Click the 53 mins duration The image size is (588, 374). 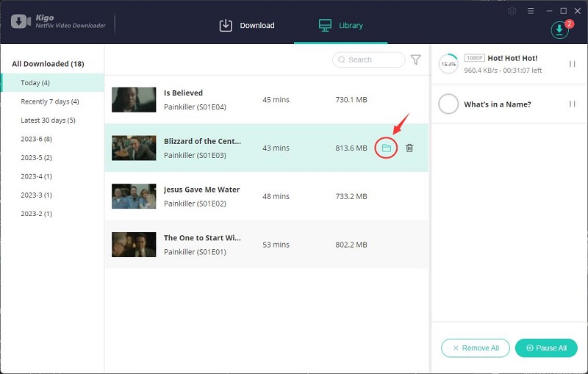click(x=276, y=245)
